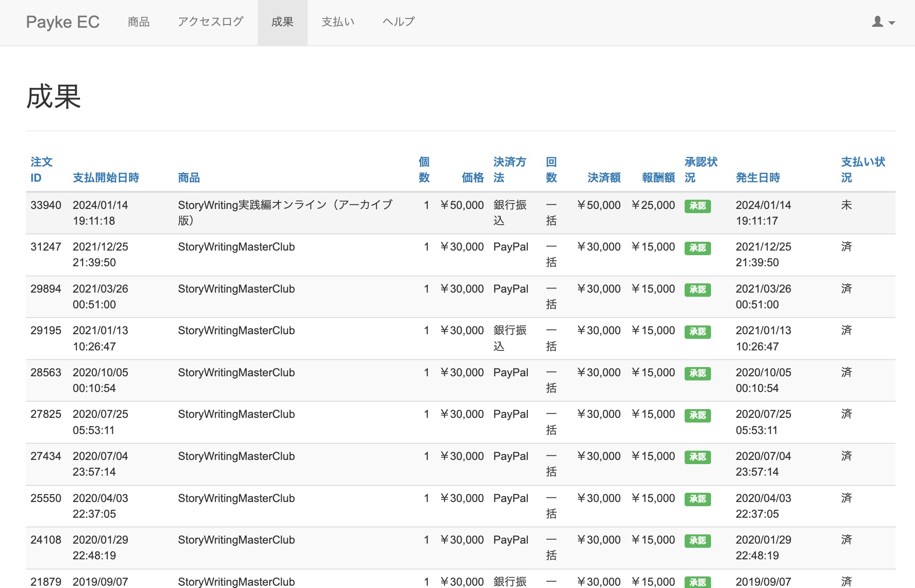Click the Payke EC brand logo
The height and width of the screenshot is (588, 915).
(63, 22)
